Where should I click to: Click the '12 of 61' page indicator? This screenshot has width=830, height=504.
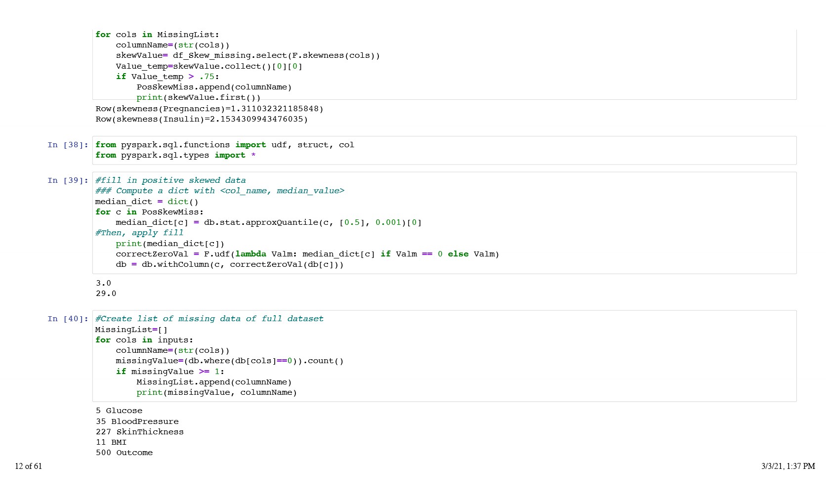29,466
